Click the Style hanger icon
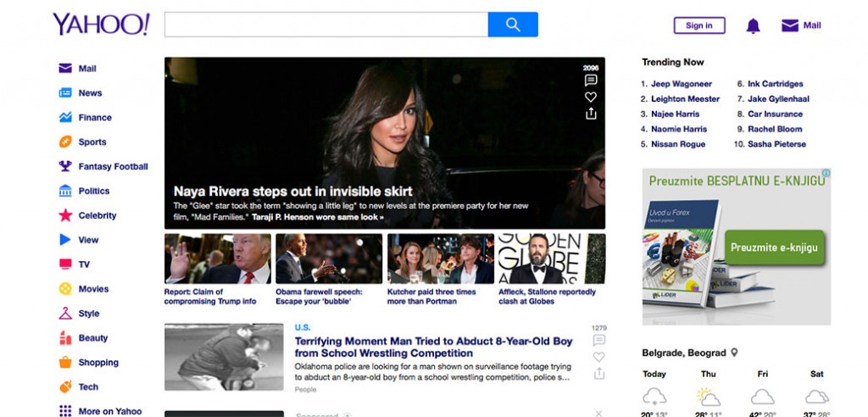Image resolution: width=868 pixels, height=417 pixels. point(65,313)
